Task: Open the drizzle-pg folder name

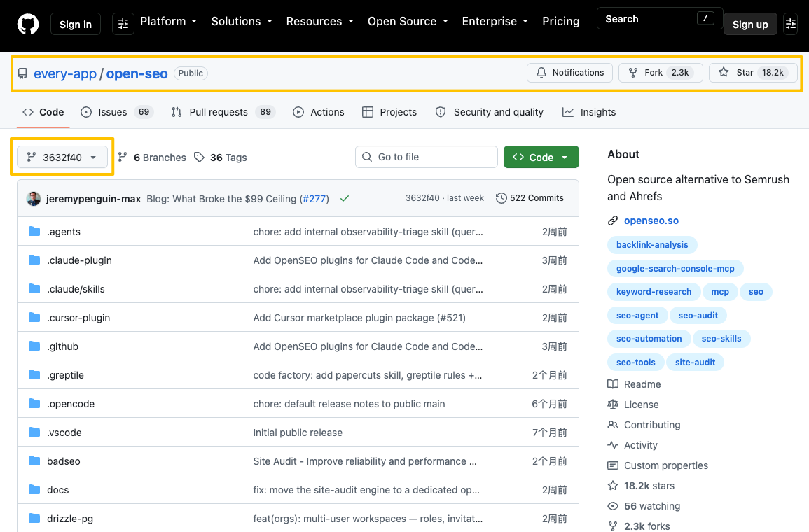Action: [70, 519]
